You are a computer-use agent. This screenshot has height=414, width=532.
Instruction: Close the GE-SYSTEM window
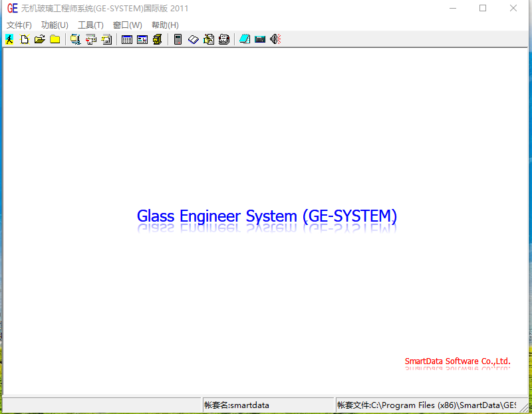click(513, 8)
